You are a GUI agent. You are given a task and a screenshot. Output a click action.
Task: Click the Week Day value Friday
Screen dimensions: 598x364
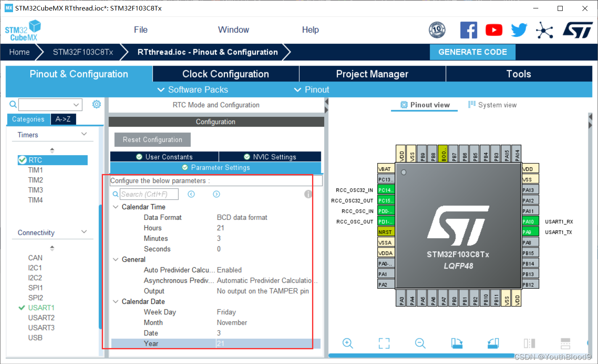pos(226,312)
